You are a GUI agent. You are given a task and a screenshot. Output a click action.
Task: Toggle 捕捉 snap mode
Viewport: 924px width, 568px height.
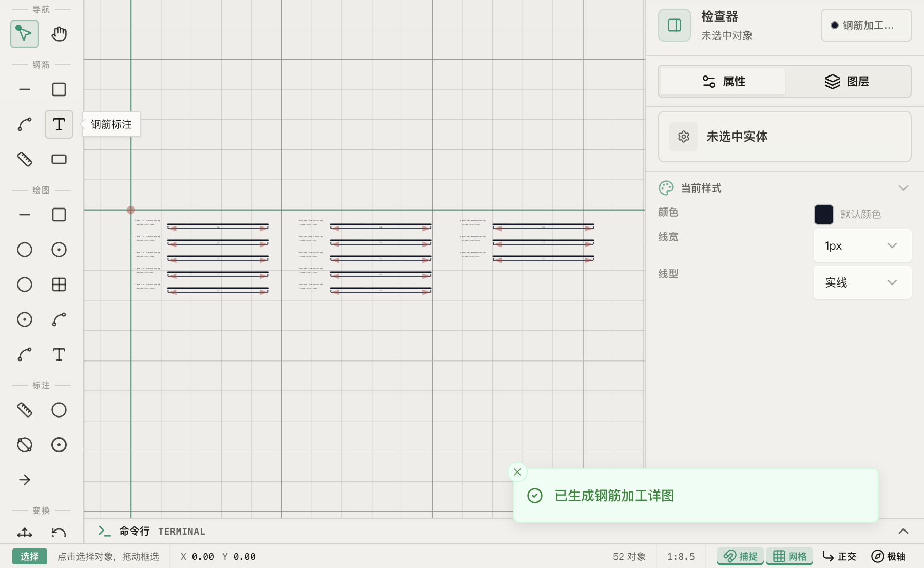coord(740,556)
